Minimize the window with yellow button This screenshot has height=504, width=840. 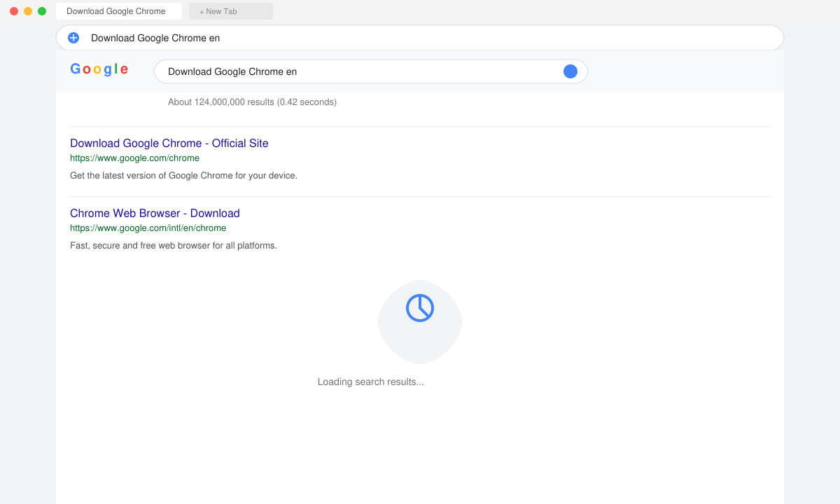coord(28,11)
